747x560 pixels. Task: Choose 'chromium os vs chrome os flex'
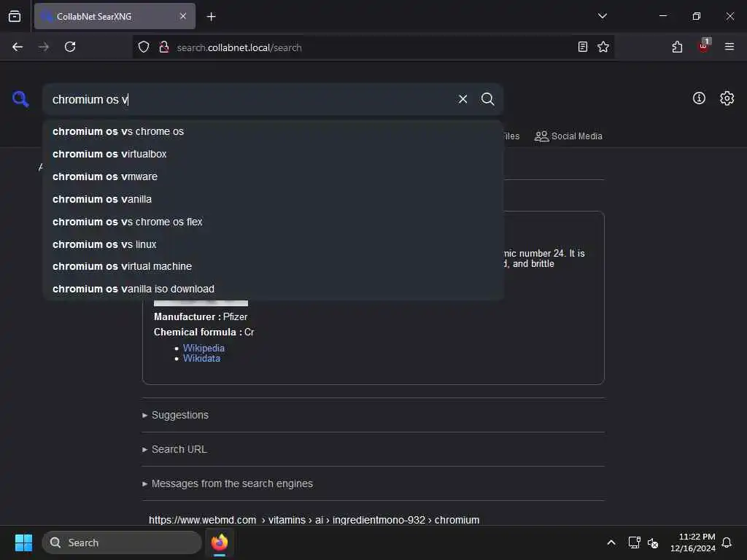pos(273,222)
